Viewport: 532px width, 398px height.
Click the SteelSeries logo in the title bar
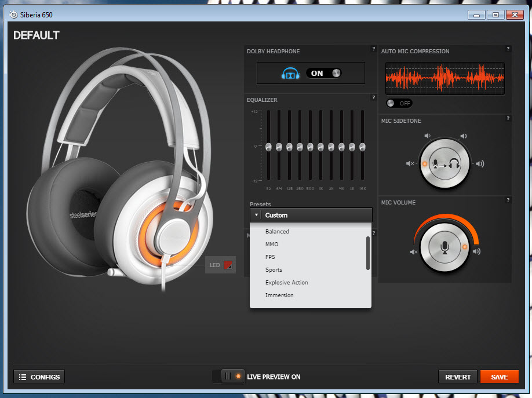[x=13, y=14]
